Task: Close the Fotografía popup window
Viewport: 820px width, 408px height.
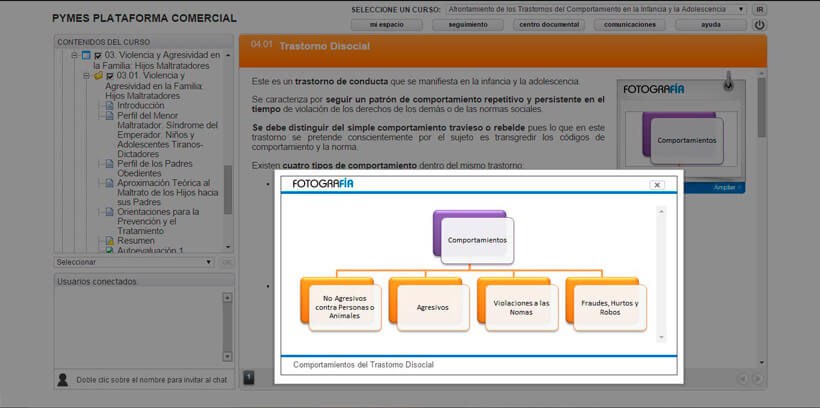Action: (657, 185)
